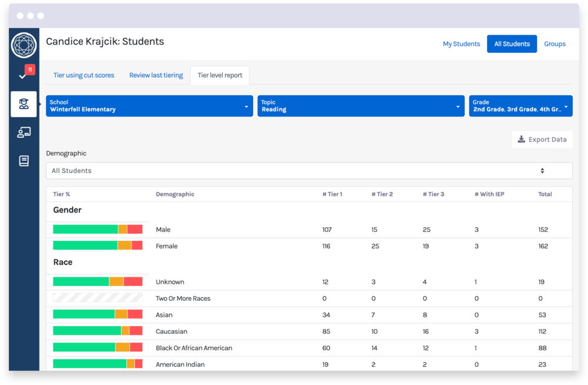The image size is (588, 385).
Task: Click the # Tier 1 column header
Action: (332, 194)
